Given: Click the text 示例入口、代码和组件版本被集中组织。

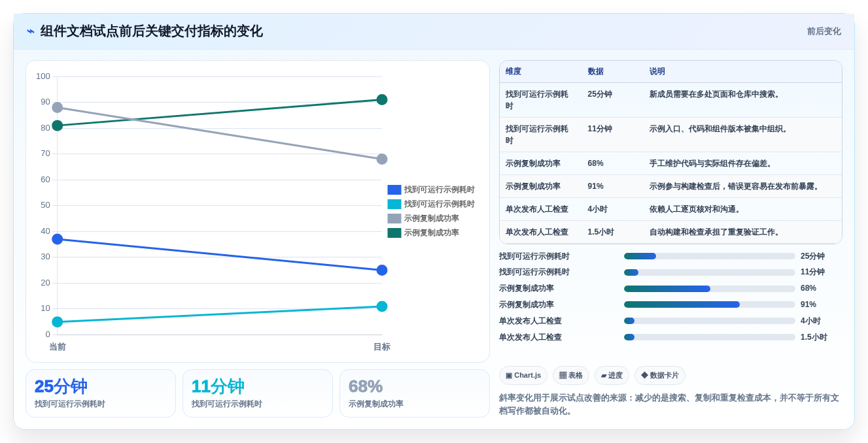Looking at the screenshot, I should pos(720,129).
